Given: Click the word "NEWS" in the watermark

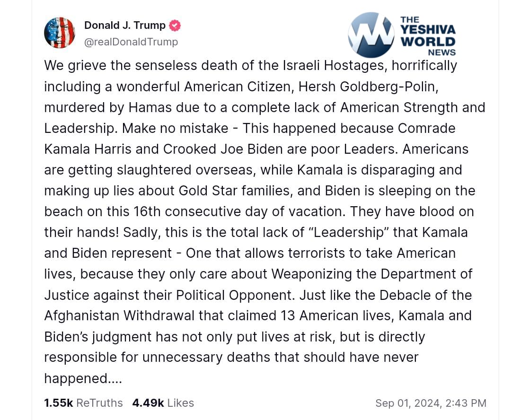Looking at the screenshot, I should pos(441,52).
